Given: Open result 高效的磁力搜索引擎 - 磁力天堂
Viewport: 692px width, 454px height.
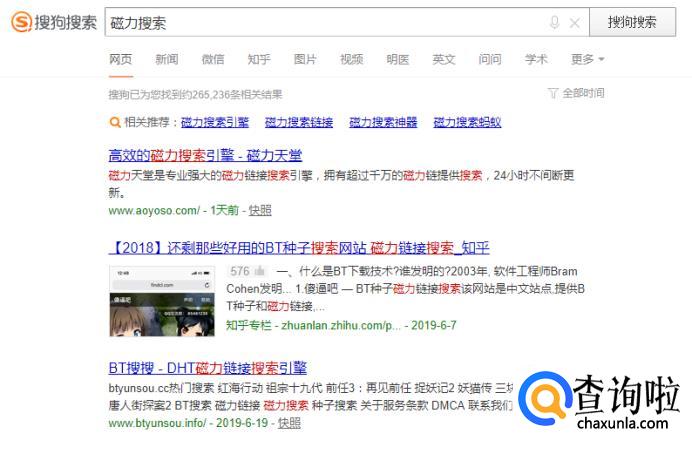Looking at the screenshot, I should [x=205, y=155].
